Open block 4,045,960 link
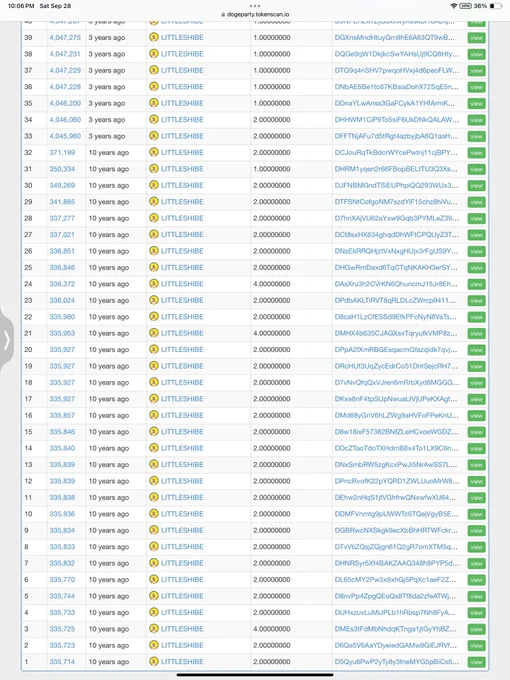The height and width of the screenshot is (680, 510). tap(65, 136)
